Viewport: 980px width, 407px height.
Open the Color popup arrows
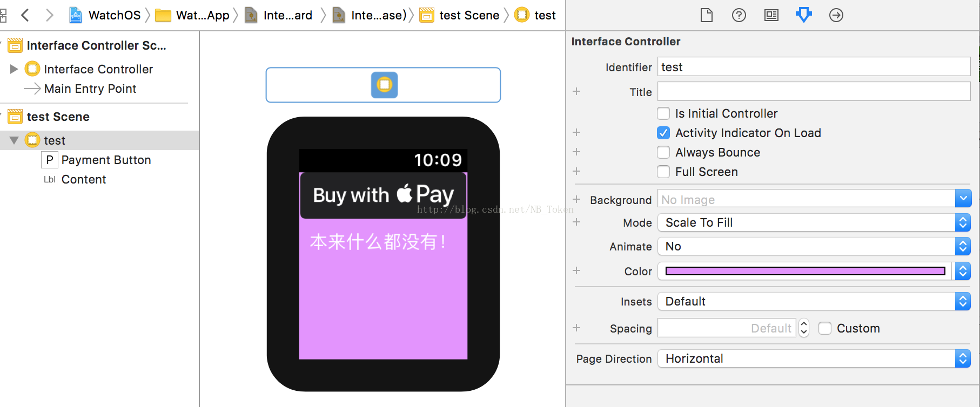tap(963, 271)
